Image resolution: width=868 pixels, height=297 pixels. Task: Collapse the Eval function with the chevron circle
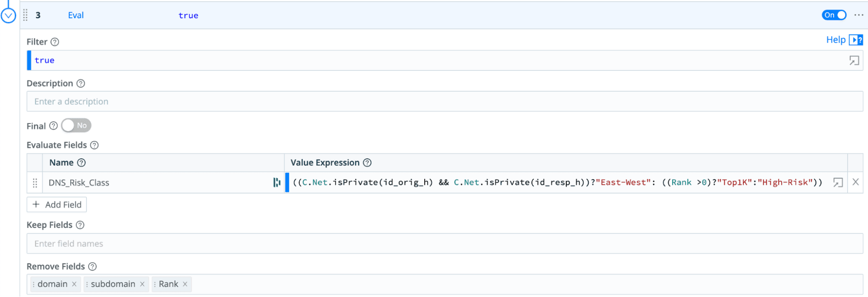point(8,16)
